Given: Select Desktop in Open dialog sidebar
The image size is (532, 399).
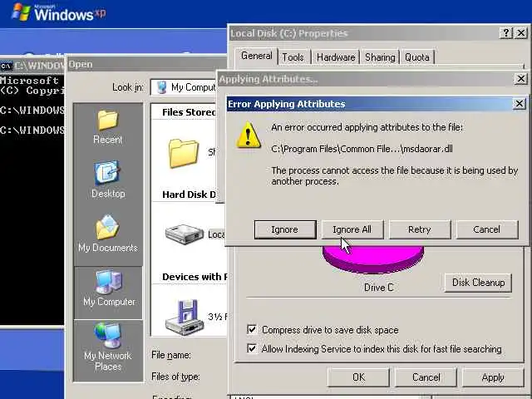Looking at the screenshot, I should pyautogui.click(x=108, y=180).
